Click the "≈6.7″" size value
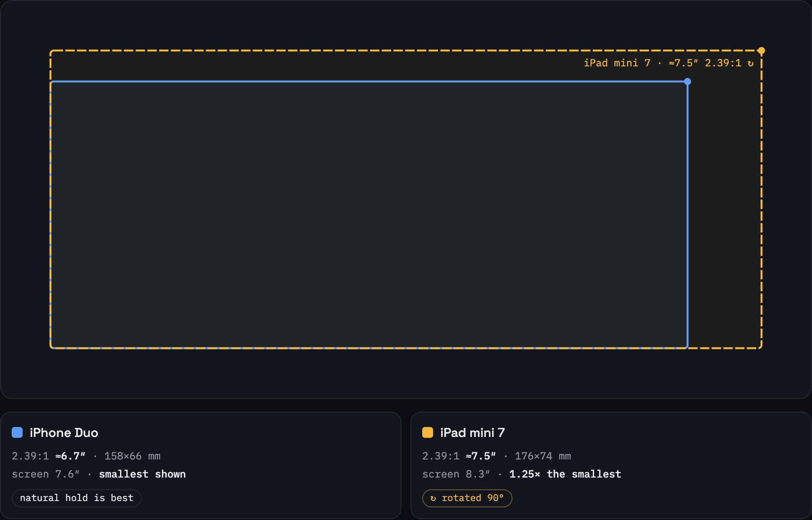The image size is (812, 520). pos(70,456)
